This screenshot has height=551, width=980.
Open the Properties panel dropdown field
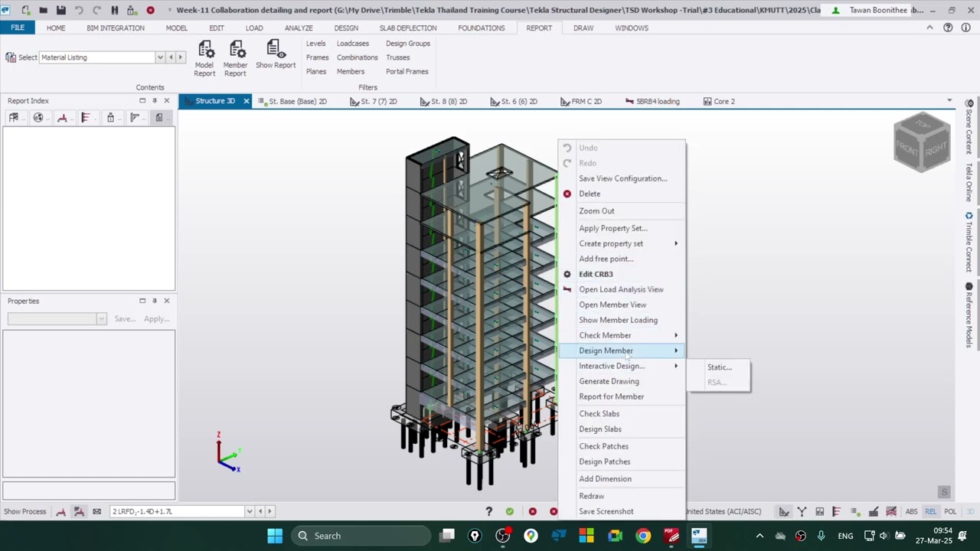57,318
